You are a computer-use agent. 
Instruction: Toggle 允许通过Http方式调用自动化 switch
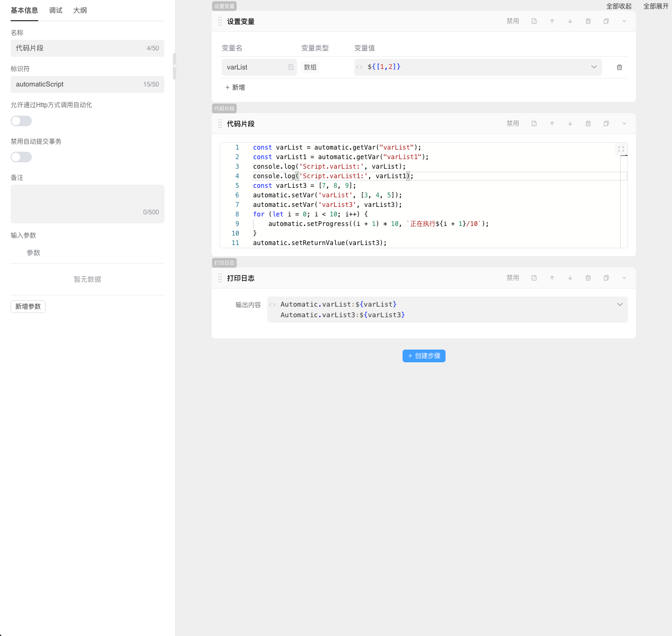21,121
